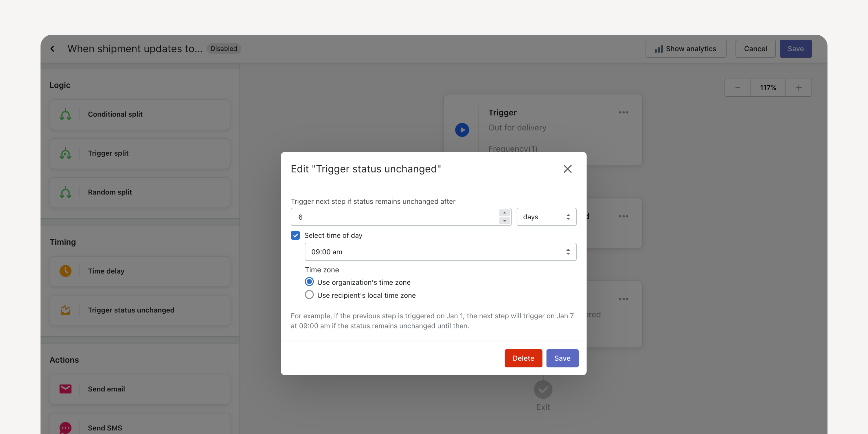Select the Trigger status unchanged sidebar item

pos(140,310)
